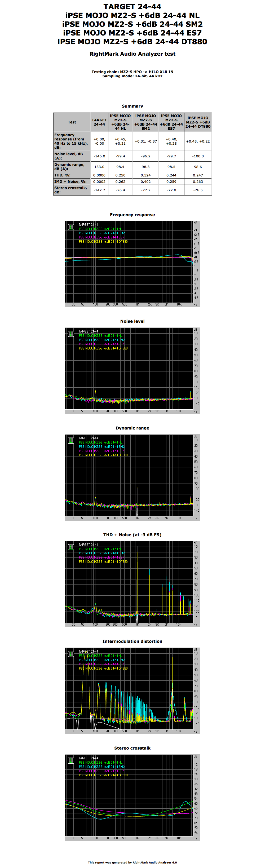Viewport: 265px width, 868px height.
Task: Open the Noise level graph image
Action: [132, 371]
